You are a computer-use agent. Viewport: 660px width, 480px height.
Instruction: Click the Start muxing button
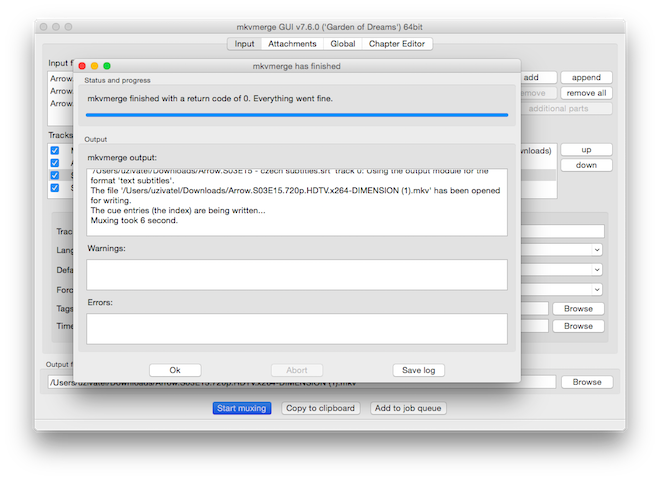pos(242,408)
